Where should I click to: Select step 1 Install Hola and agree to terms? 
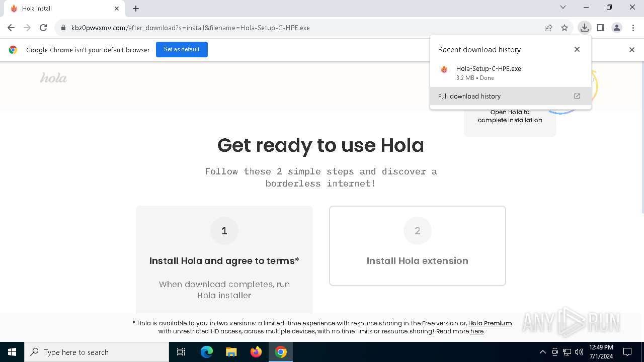coord(224,259)
